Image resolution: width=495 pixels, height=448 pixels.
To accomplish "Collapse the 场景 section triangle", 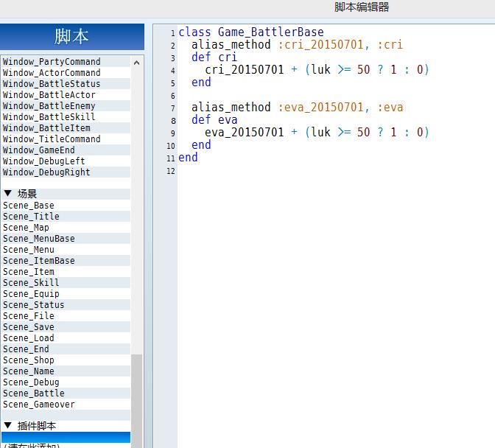I will pos(8,193).
